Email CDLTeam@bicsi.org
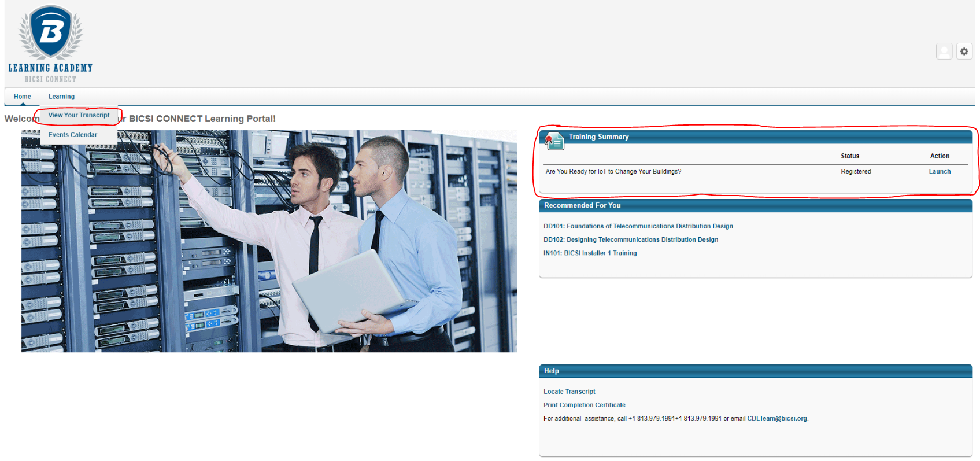This screenshot has width=980, height=461. point(777,418)
